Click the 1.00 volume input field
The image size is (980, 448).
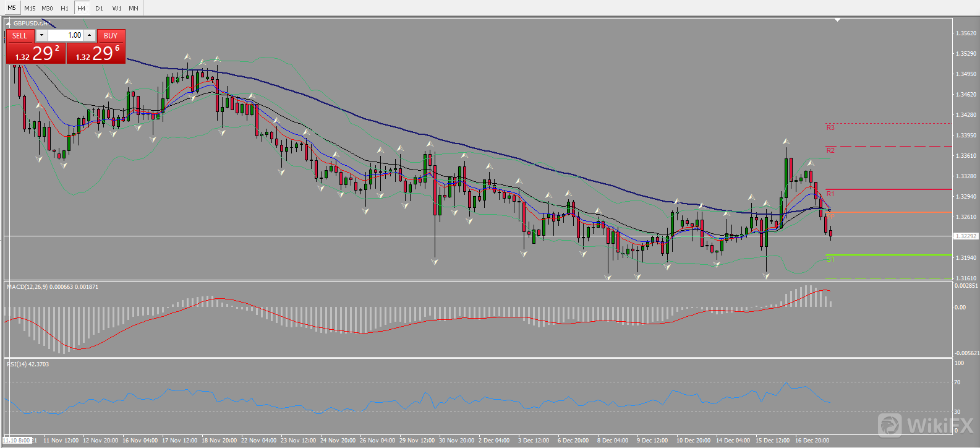coord(67,35)
